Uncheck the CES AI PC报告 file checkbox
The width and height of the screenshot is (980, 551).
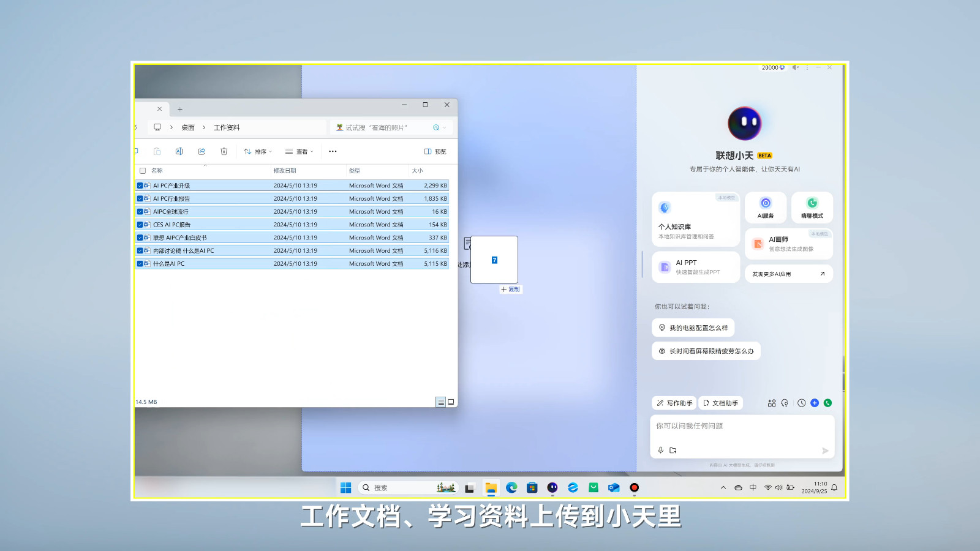point(140,225)
